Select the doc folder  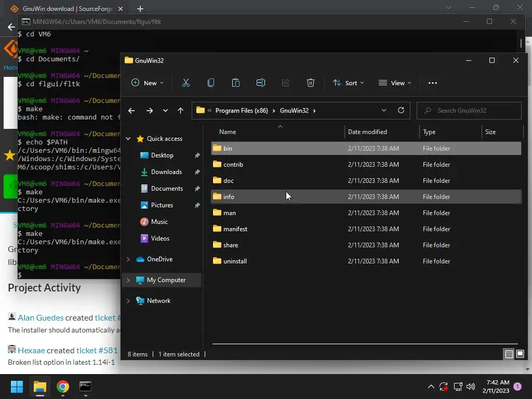click(366, 181)
